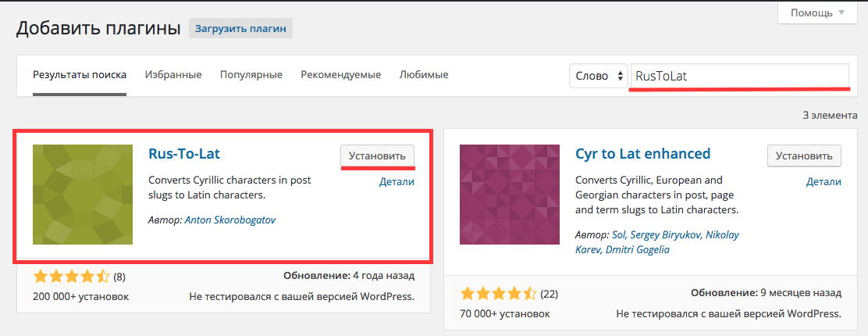Screen dimensions: 868x336
Task: Open the Популярные tab
Action: coord(251,75)
